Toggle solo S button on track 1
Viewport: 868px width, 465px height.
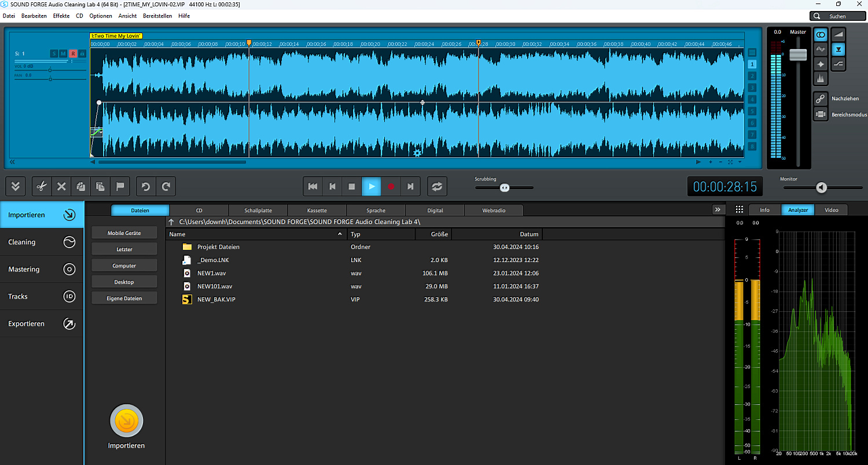[x=54, y=54]
